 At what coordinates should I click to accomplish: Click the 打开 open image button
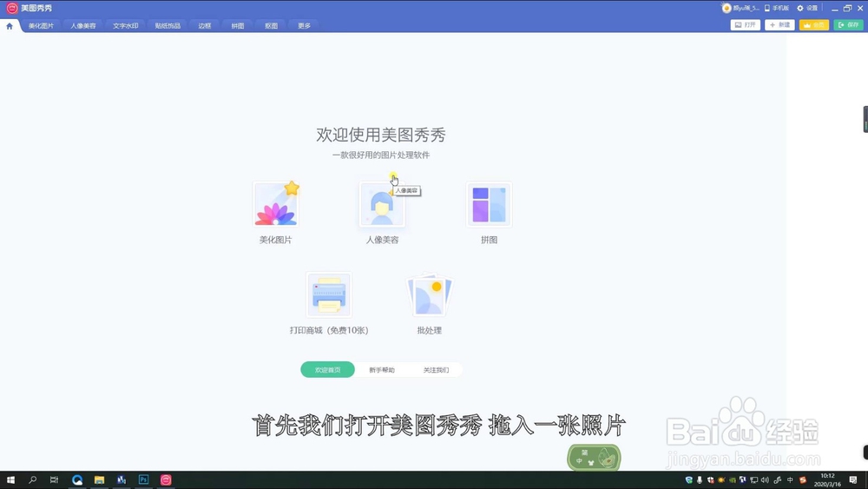click(745, 25)
